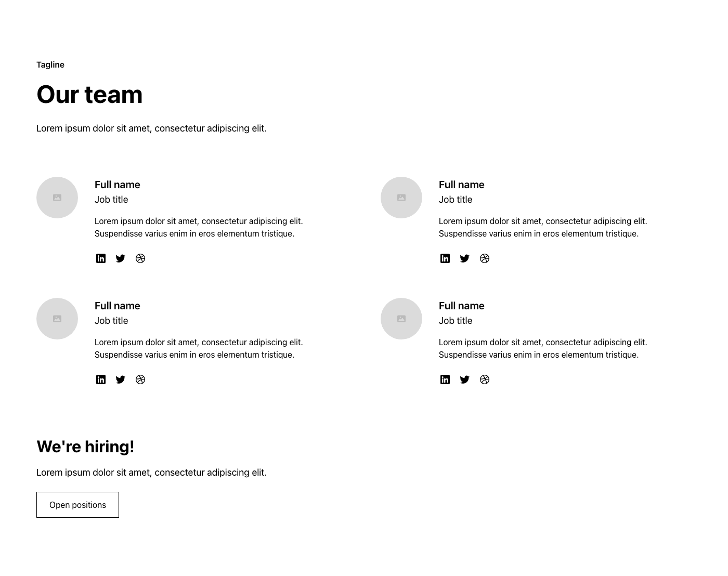Click the Open positions button
The image size is (728, 576).
pyautogui.click(x=77, y=505)
